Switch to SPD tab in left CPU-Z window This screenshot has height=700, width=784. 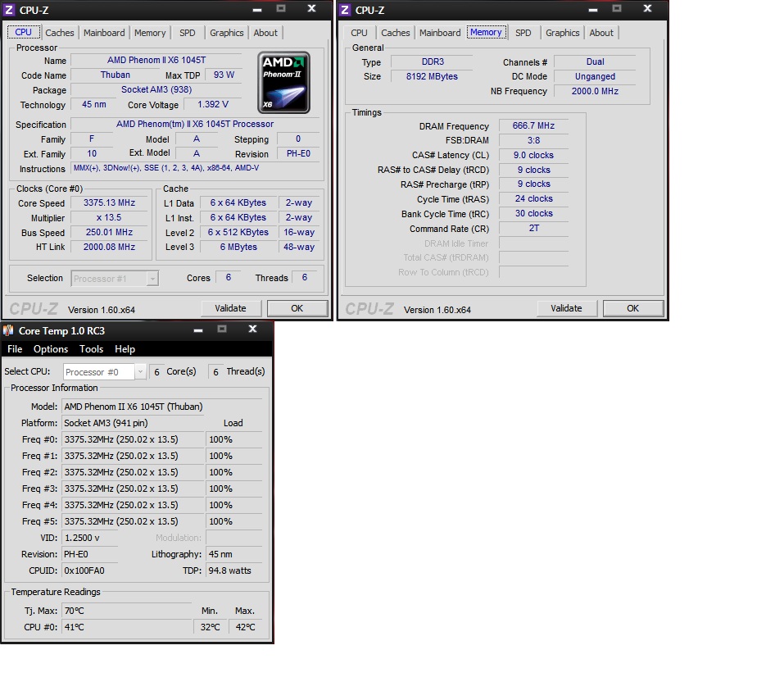click(x=188, y=33)
